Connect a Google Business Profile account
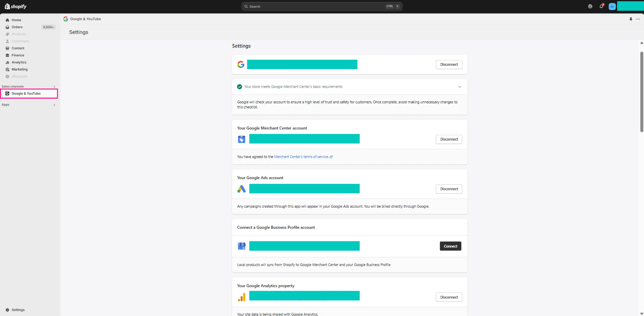This screenshot has height=316, width=644. 450,246
